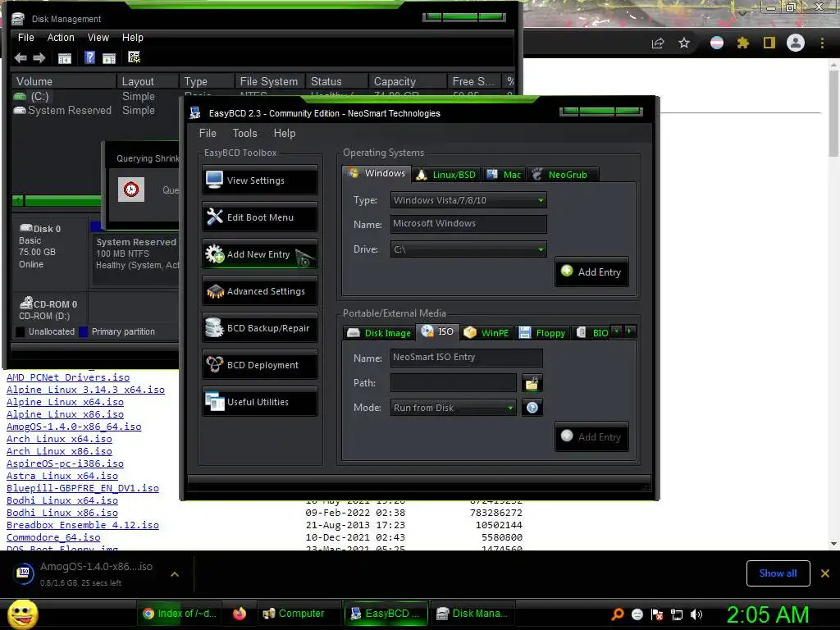The height and width of the screenshot is (630, 840).
Task: Open Useful Utilities in EasyBCD
Action: [260, 402]
